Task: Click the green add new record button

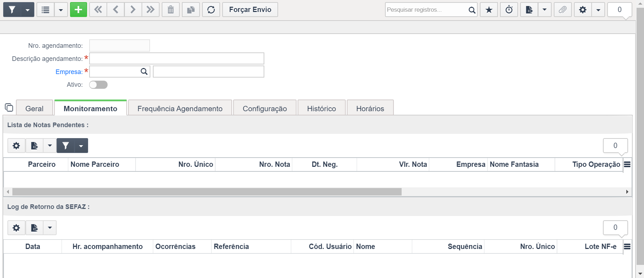Action: pos(78,10)
